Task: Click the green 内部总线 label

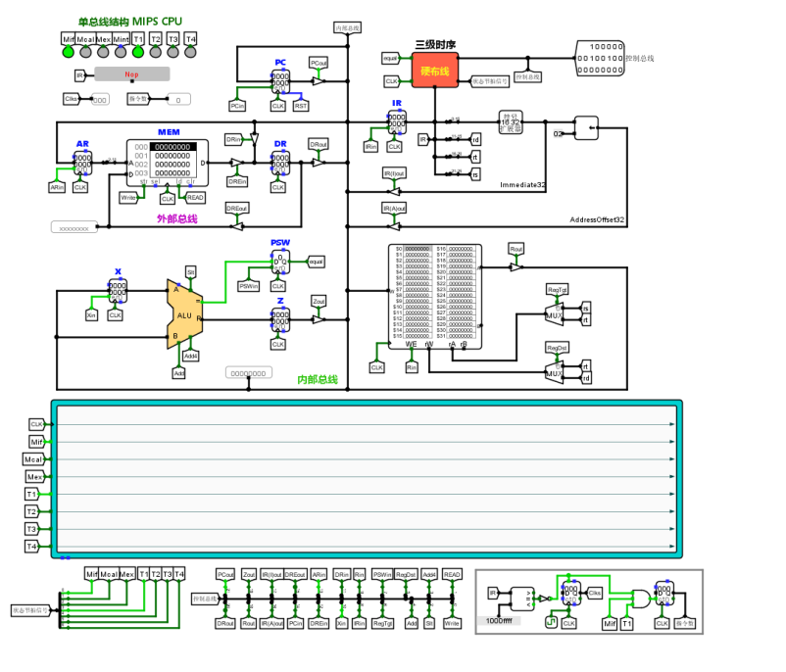Action: coord(318,380)
